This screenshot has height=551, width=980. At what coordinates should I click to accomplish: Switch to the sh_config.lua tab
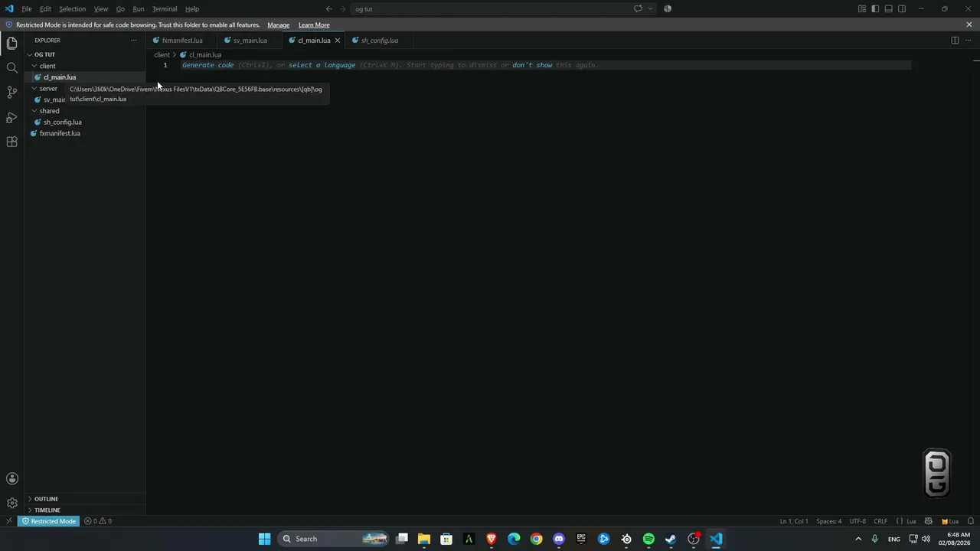[x=379, y=41]
